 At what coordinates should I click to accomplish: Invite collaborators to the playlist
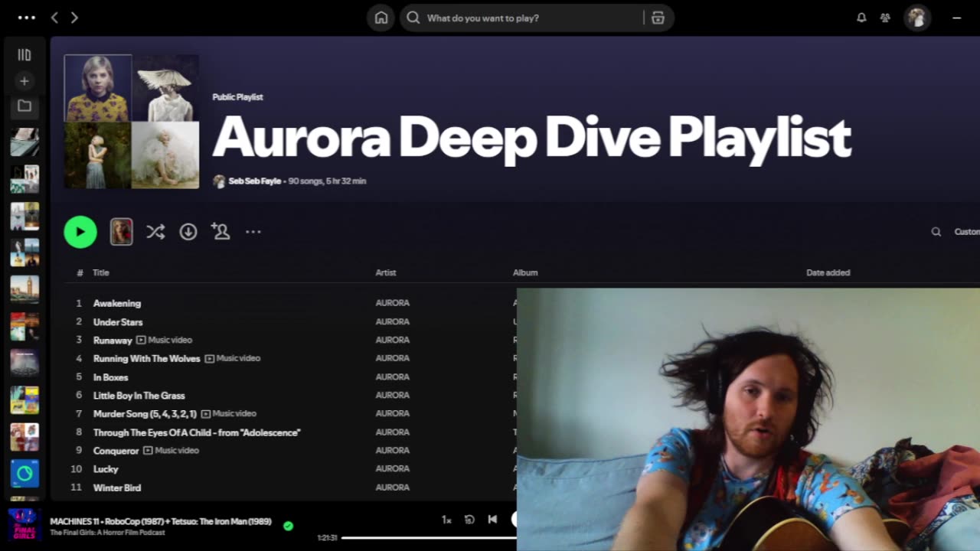click(x=220, y=231)
